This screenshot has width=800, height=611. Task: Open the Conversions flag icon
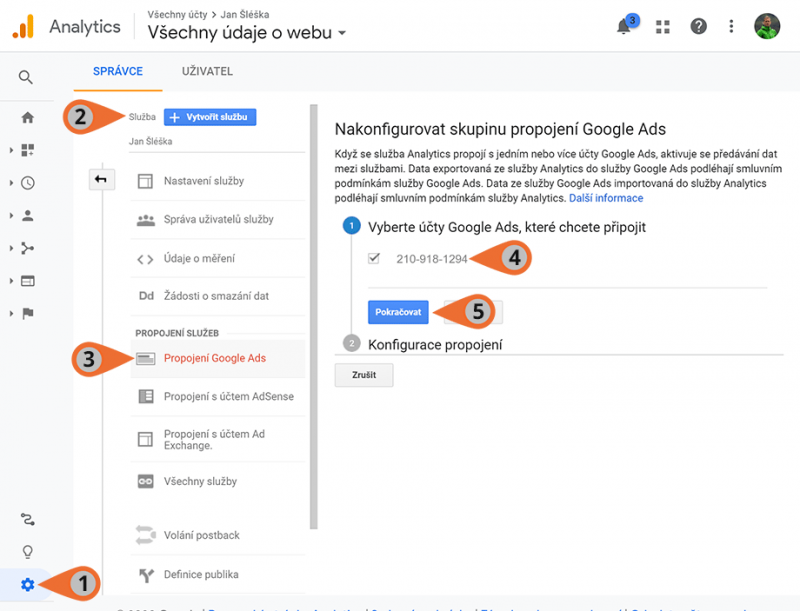point(28,313)
